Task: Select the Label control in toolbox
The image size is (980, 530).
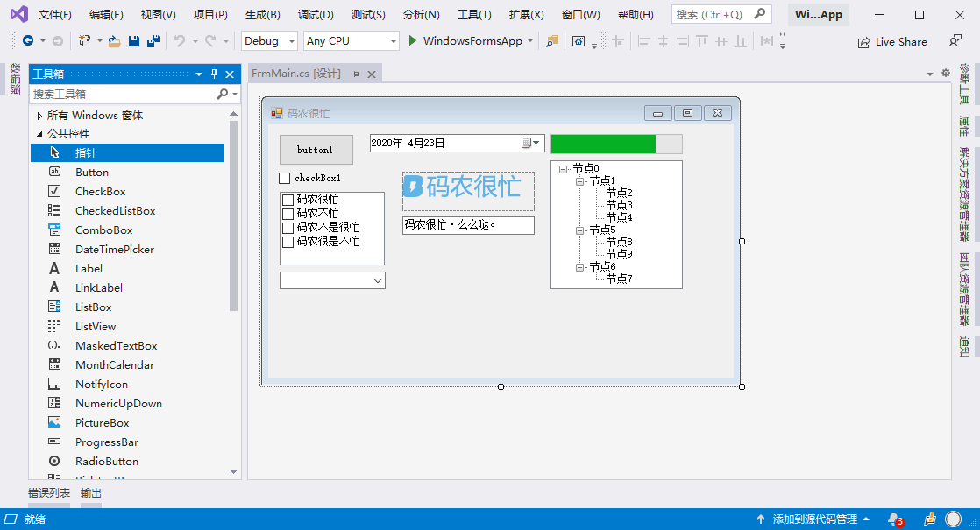Action: pos(127,269)
